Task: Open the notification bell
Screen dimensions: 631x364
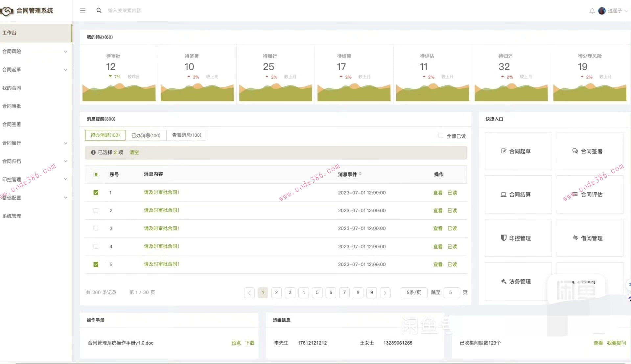Action: click(592, 11)
